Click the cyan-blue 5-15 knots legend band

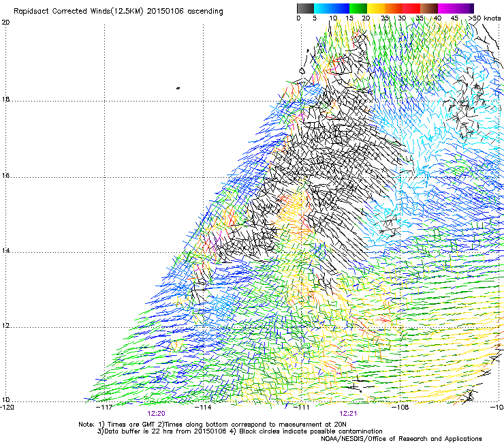[332, 8]
